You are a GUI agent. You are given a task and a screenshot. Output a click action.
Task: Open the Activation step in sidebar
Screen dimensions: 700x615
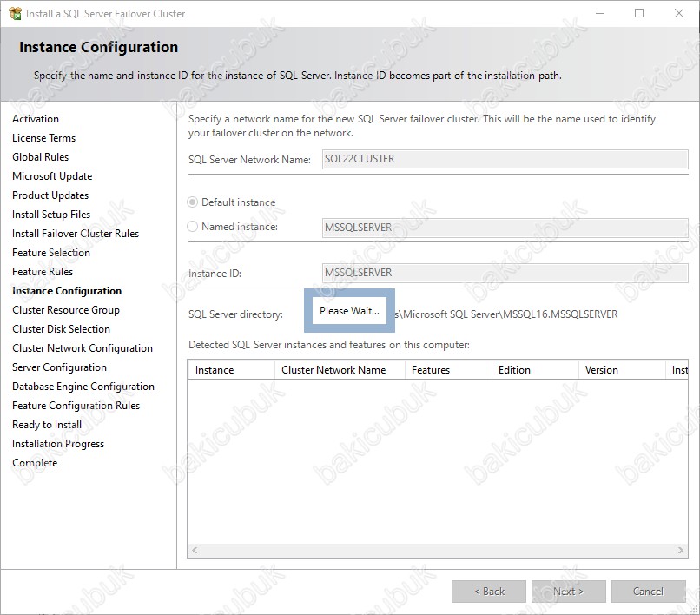click(36, 119)
